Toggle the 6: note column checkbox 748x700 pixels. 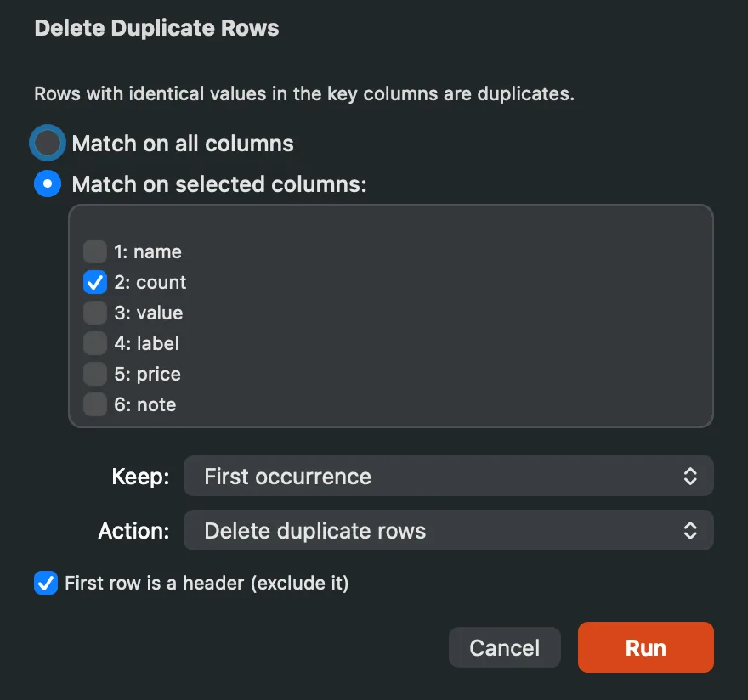tap(95, 404)
